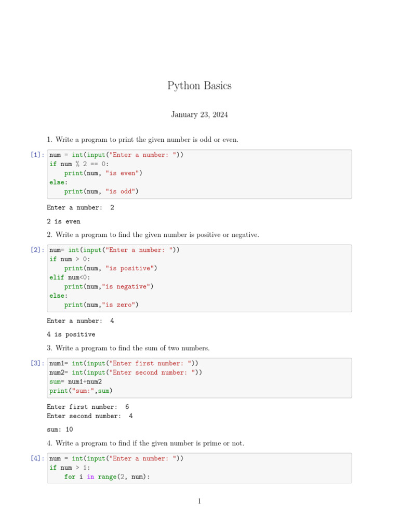Click the odd or even question text
This screenshot has height=532, width=399.
pyautogui.click(x=142, y=140)
